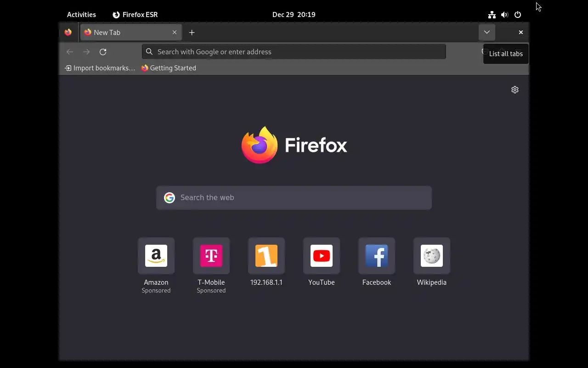Go back one page
The image size is (588, 368).
point(70,52)
